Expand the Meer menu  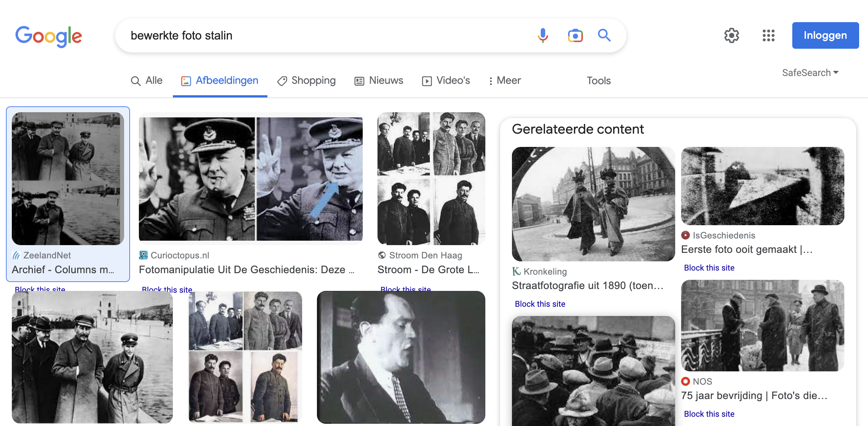[x=505, y=80]
